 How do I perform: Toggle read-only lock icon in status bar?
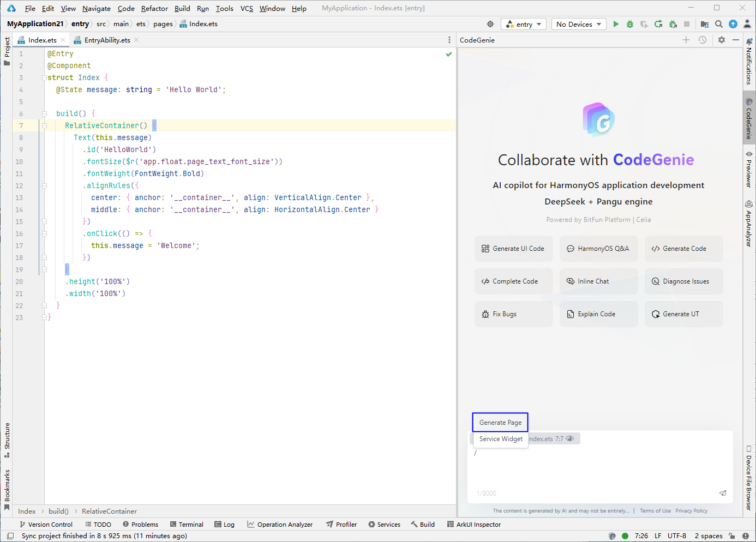pos(732,536)
